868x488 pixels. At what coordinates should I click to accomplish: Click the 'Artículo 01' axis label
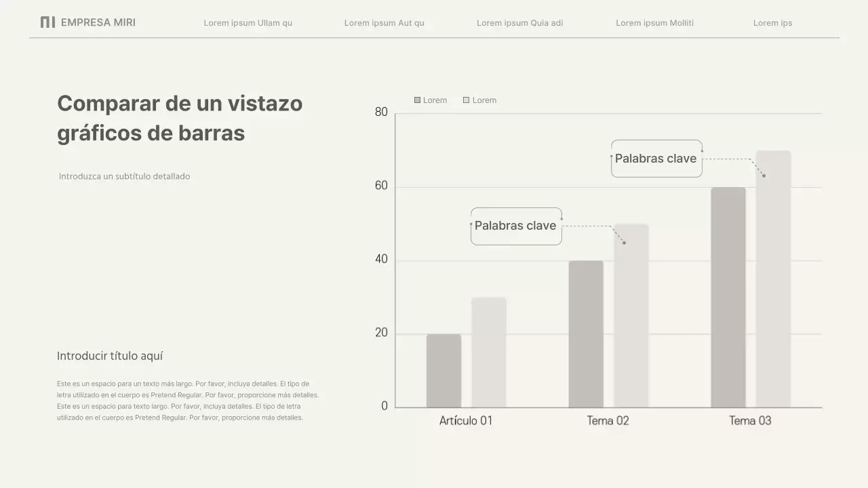[466, 421]
